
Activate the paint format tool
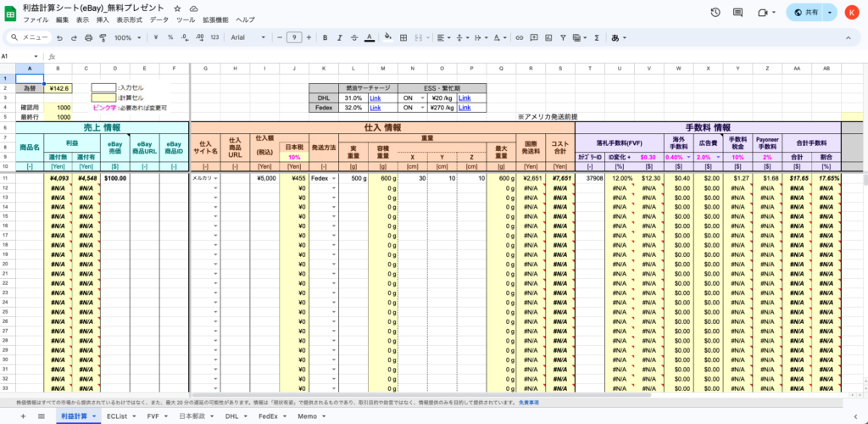(103, 37)
